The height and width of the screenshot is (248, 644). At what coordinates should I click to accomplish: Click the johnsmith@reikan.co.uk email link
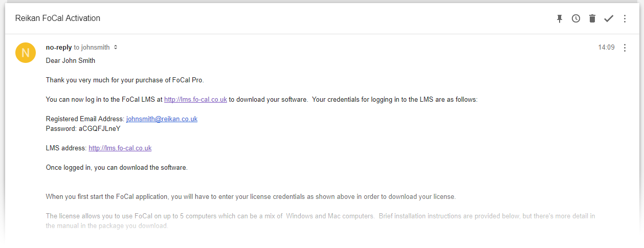pos(162,119)
